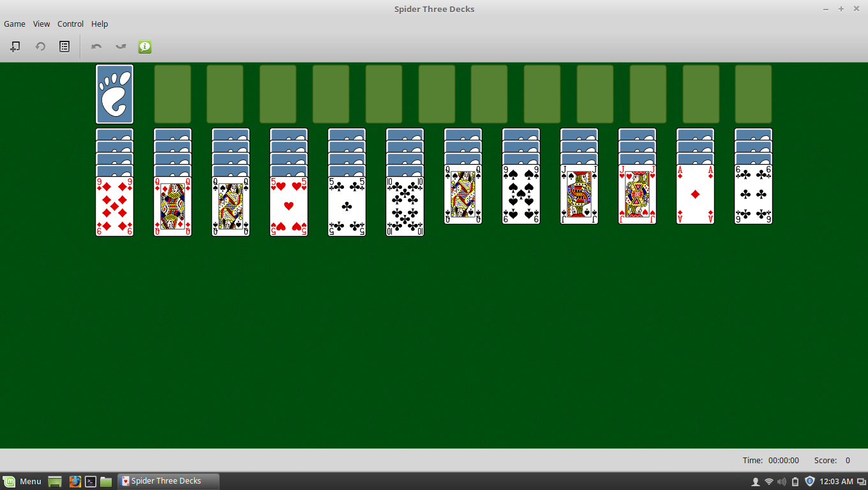The height and width of the screenshot is (490, 868).
Task: Restart the current game using the toolbar icon
Action: [x=40, y=46]
